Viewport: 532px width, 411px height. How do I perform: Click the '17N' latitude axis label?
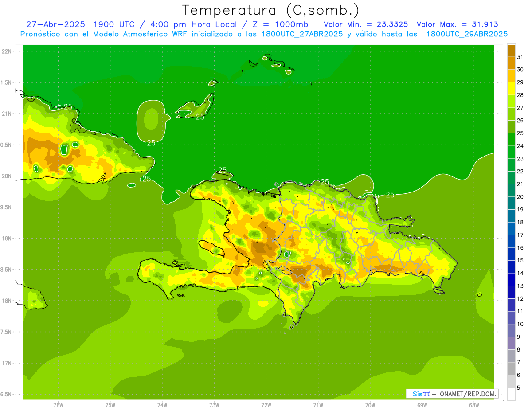click(8, 364)
